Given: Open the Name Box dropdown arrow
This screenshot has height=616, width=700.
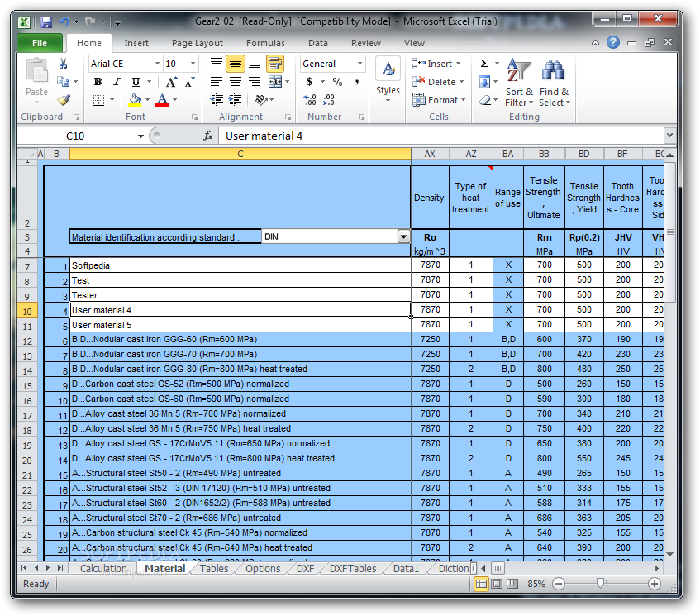Looking at the screenshot, I should pyautogui.click(x=140, y=136).
